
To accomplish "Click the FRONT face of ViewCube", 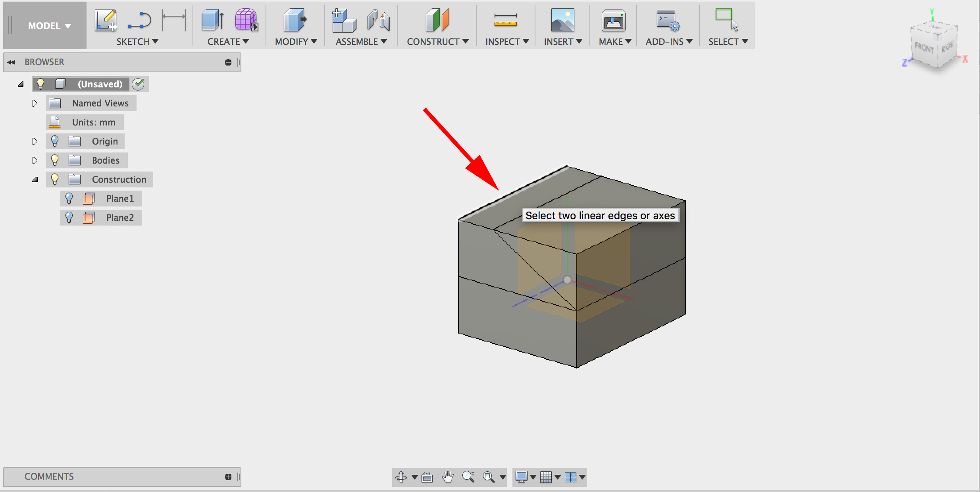I will (924, 49).
